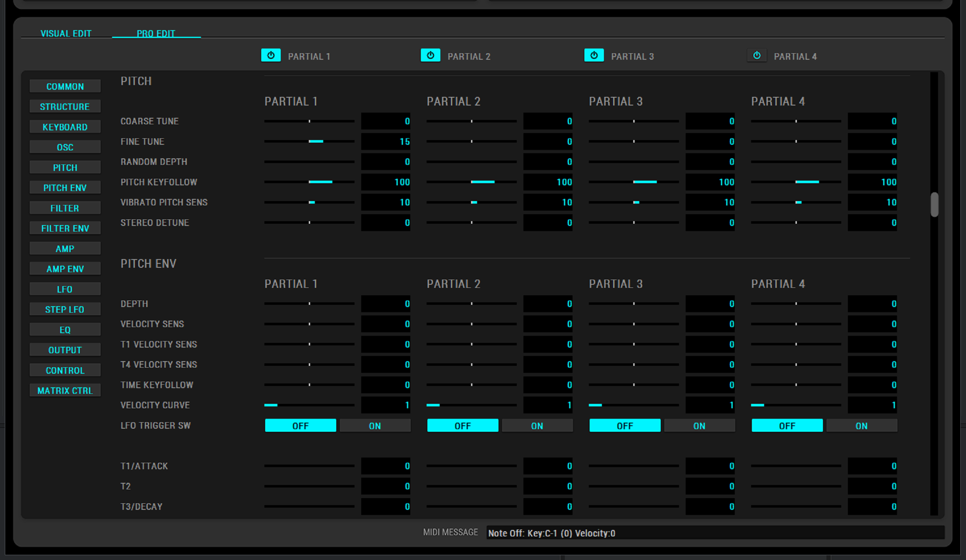The image size is (966, 560).
Task: Click the parameter list vertical scrollbar
Action: (x=934, y=204)
